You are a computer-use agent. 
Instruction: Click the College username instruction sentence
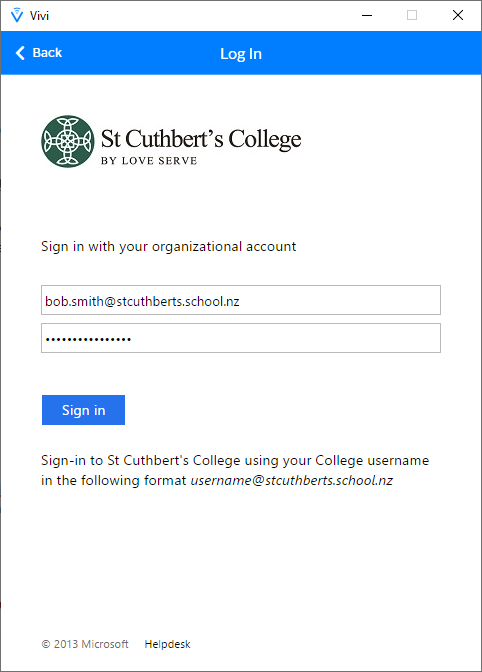click(235, 471)
